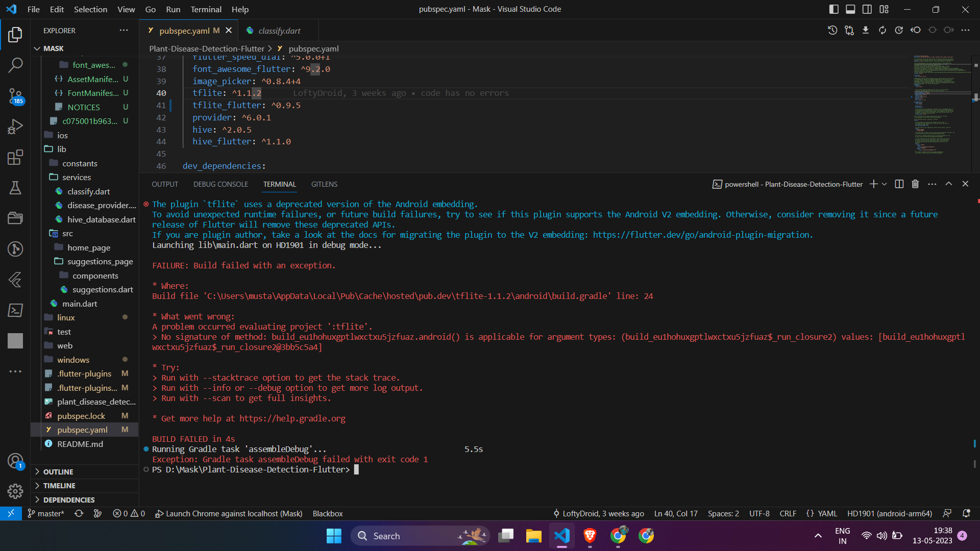
Task: Maximize the terminal panel with chevron
Action: (948, 184)
